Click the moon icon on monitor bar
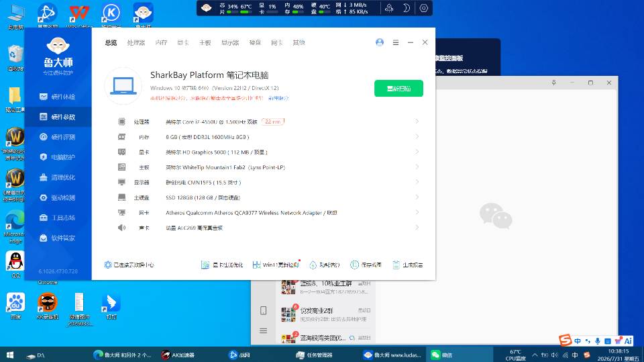 click(x=407, y=8)
